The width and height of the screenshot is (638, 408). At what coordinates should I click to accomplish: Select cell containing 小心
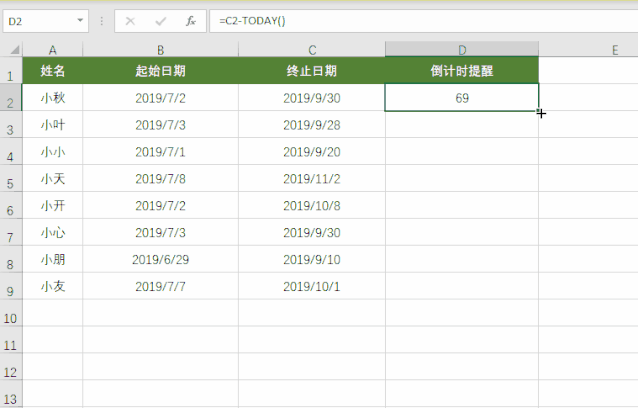pos(52,232)
